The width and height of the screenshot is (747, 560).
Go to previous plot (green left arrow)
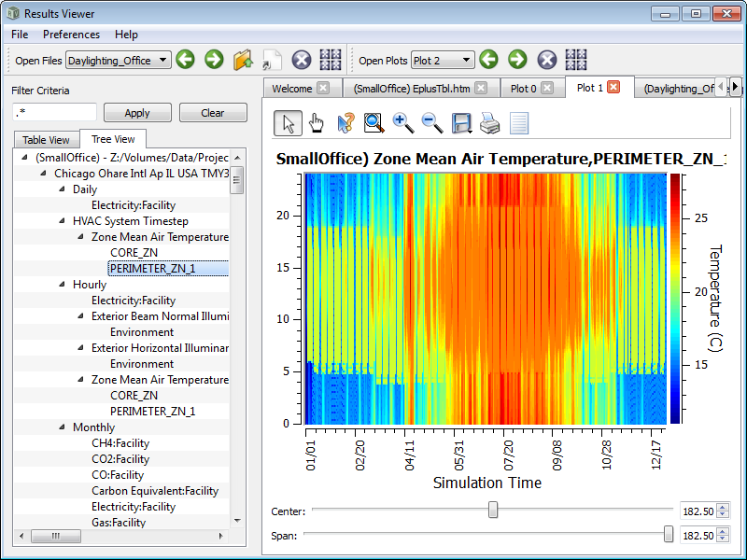(x=488, y=60)
